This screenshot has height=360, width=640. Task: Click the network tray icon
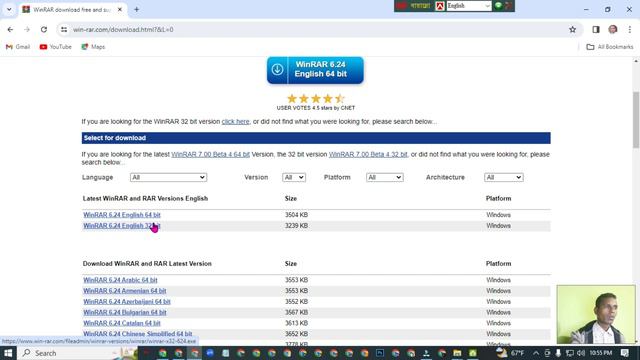pos(569,353)
